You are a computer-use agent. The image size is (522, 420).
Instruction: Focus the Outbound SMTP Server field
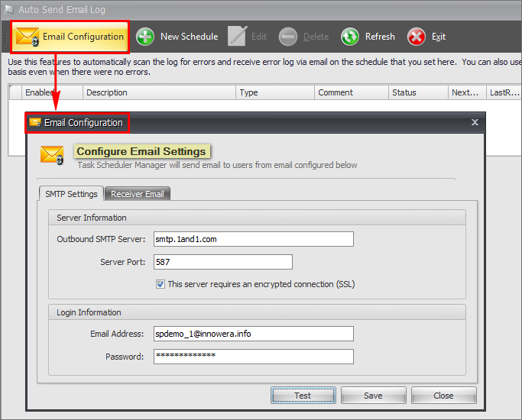pyautogui.click(x=253, y=239)
